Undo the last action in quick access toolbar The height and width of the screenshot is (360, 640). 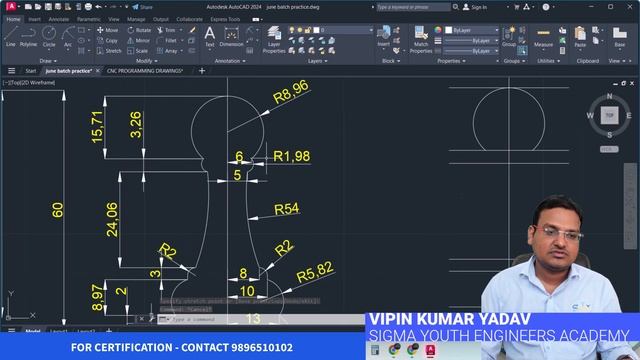point(98,7)
